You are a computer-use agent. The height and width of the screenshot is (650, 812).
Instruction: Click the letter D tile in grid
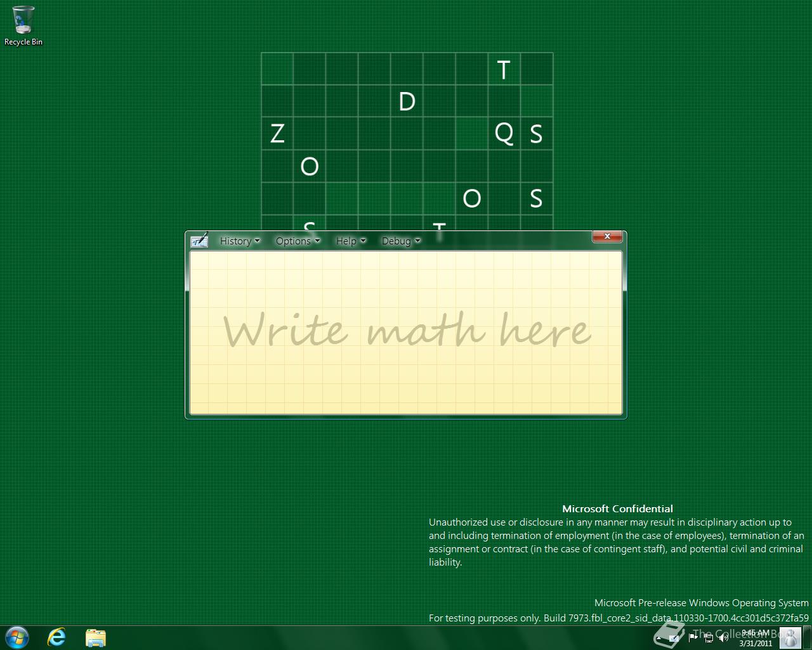click(x=407, y=102)
